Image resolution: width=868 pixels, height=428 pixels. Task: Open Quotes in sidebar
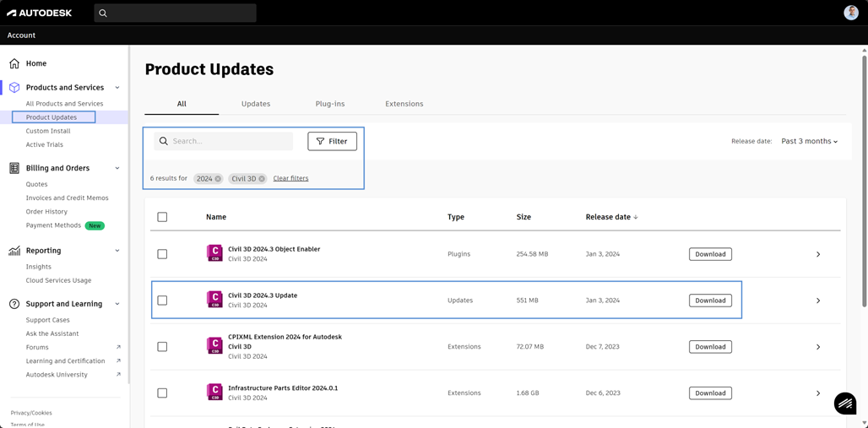[36, 184]
